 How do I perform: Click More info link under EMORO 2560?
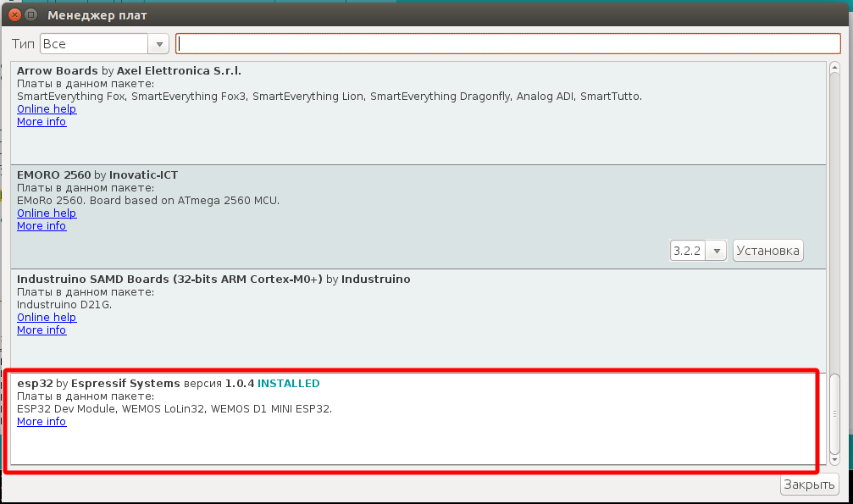click(x=42, y=226)
